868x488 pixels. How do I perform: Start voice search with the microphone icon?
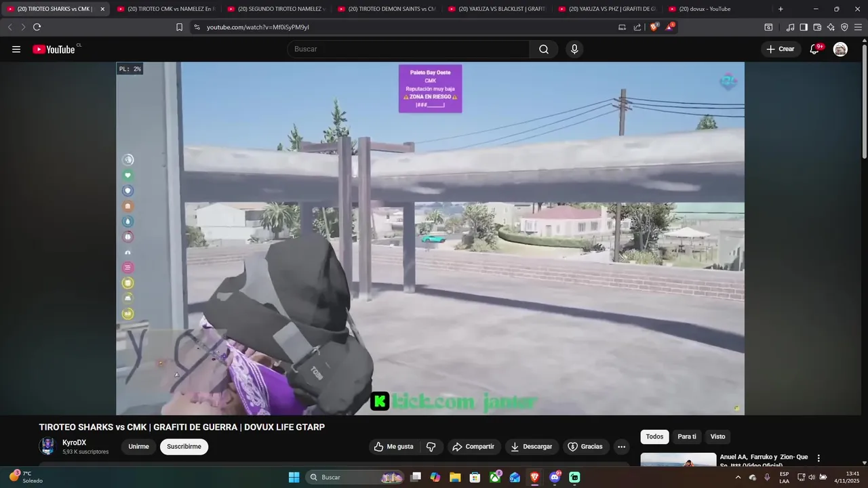(x=574, y=49)
